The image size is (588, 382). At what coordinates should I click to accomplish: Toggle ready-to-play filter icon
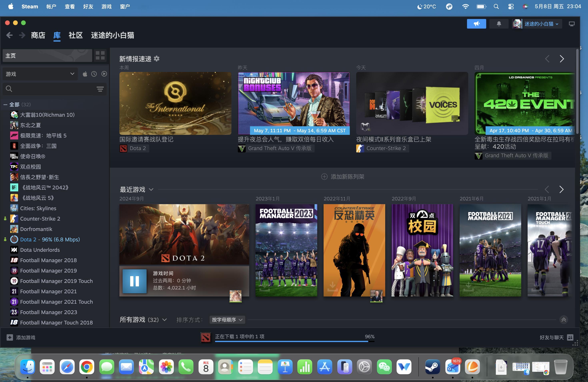[104, 74]
